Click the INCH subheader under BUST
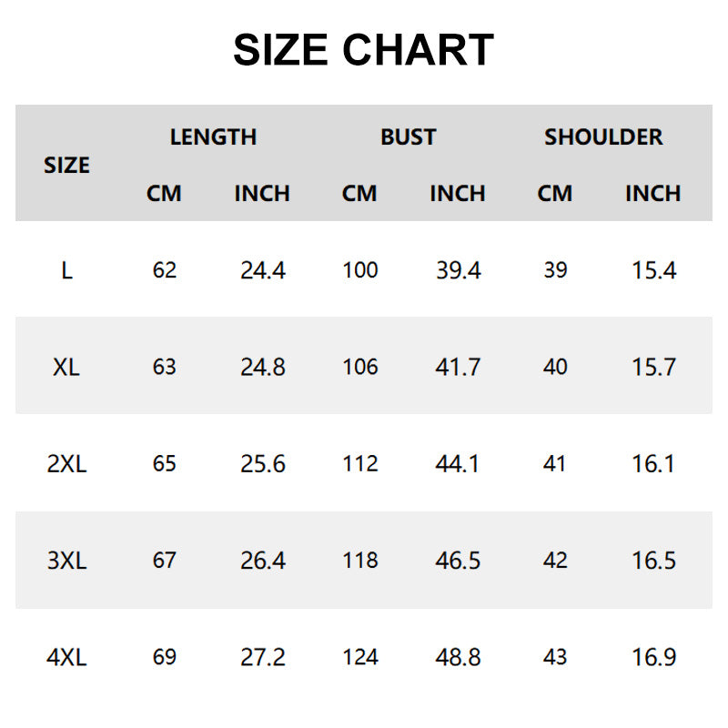728x728 pixels. [457, 194]
